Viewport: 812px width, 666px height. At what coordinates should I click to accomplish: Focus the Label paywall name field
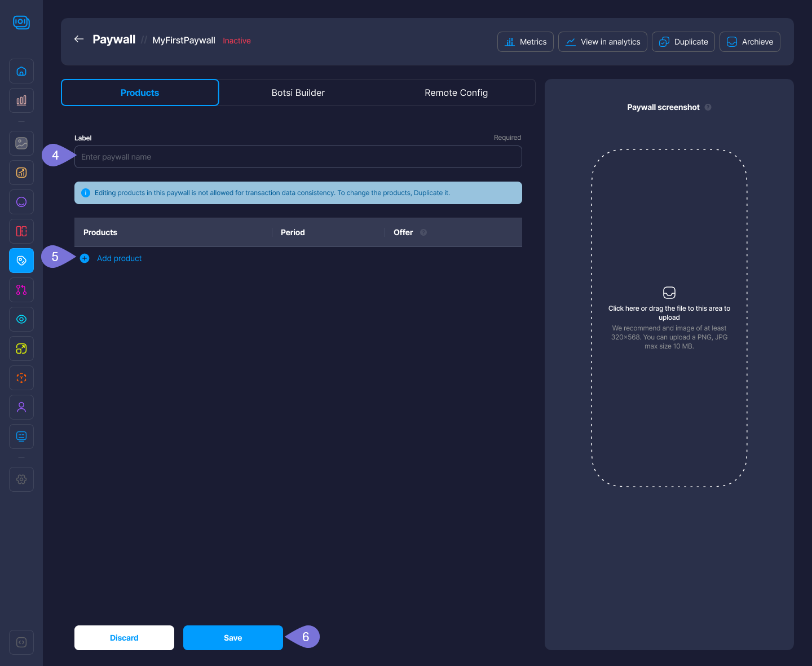[298, 157]
